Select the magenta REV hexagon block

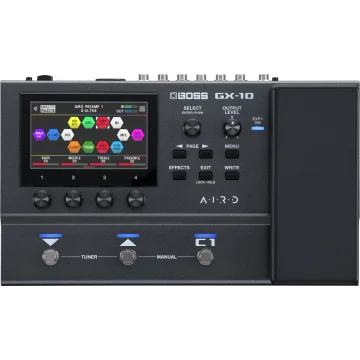tap(138, 135)
